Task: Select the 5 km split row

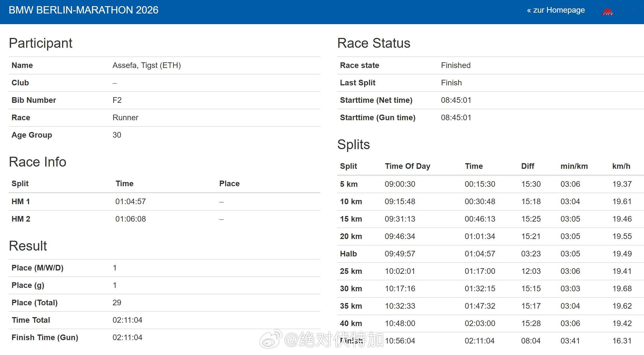Action: pyautogui.click(x=490, y=184)
